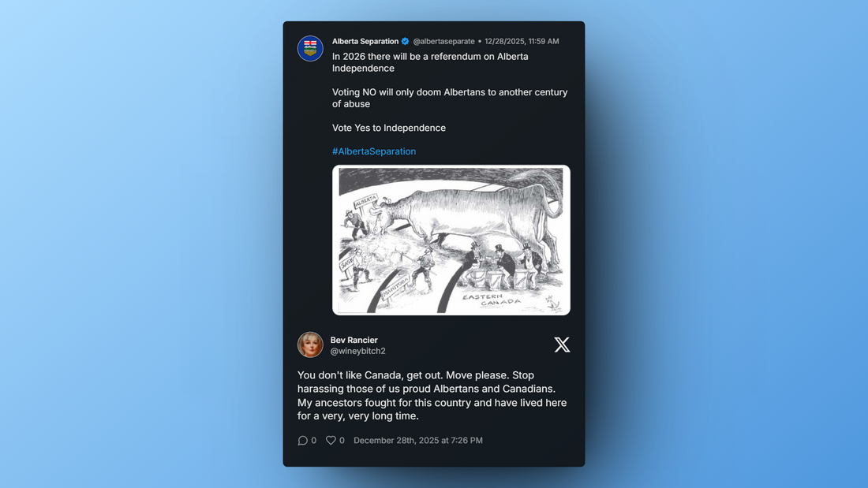
Task: Open the X logo icon
Action: (562, 345)
